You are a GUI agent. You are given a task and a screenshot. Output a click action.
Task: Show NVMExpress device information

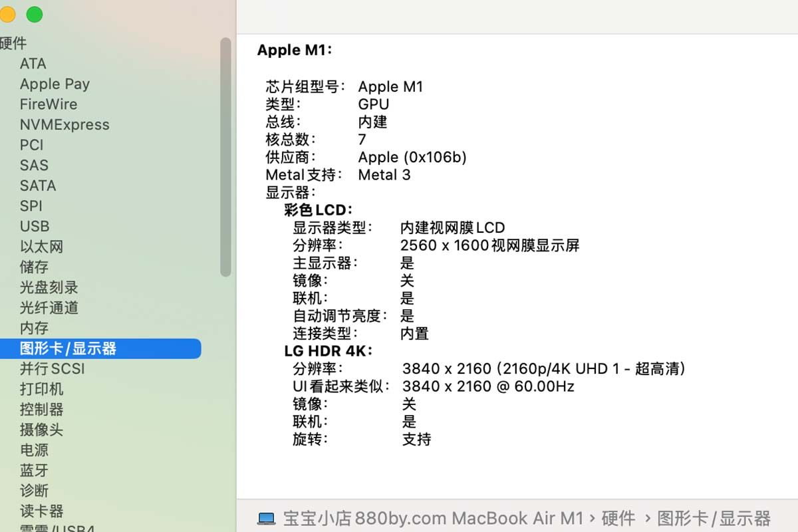click(65, 125)
